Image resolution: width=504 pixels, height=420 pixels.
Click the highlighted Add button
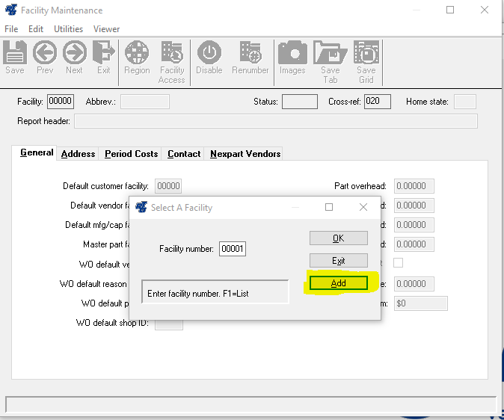(x=338, y=283)
